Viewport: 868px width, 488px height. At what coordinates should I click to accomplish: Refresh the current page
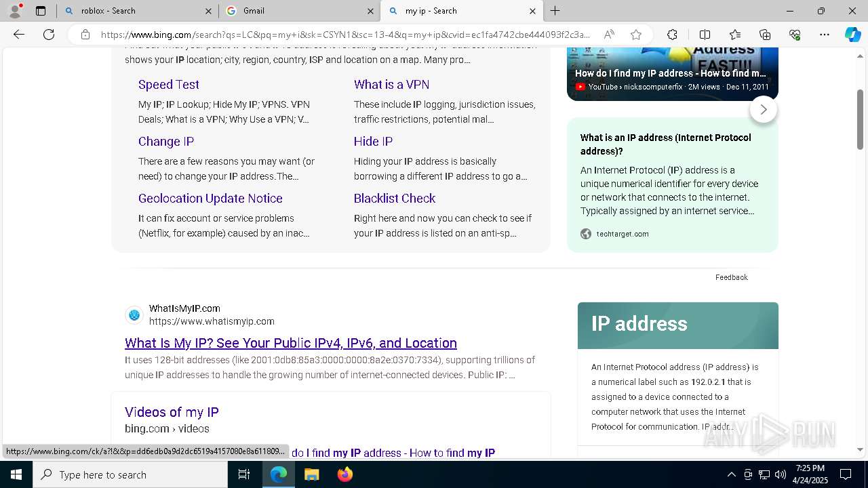pos(49,35)
